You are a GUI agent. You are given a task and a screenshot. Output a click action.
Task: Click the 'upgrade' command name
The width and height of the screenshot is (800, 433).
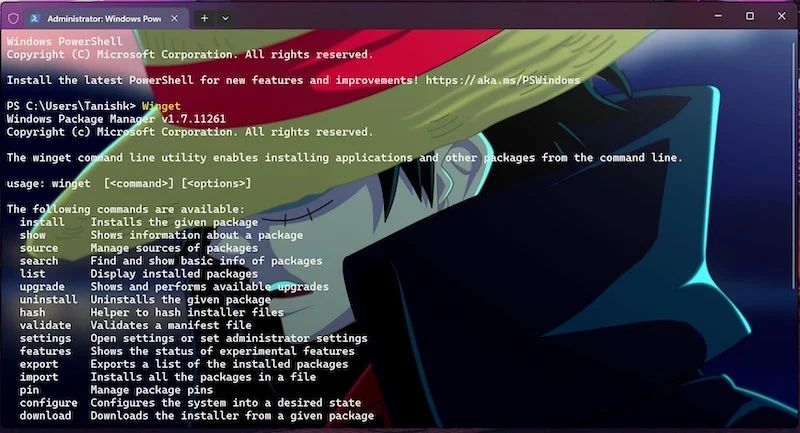point(42,287)
